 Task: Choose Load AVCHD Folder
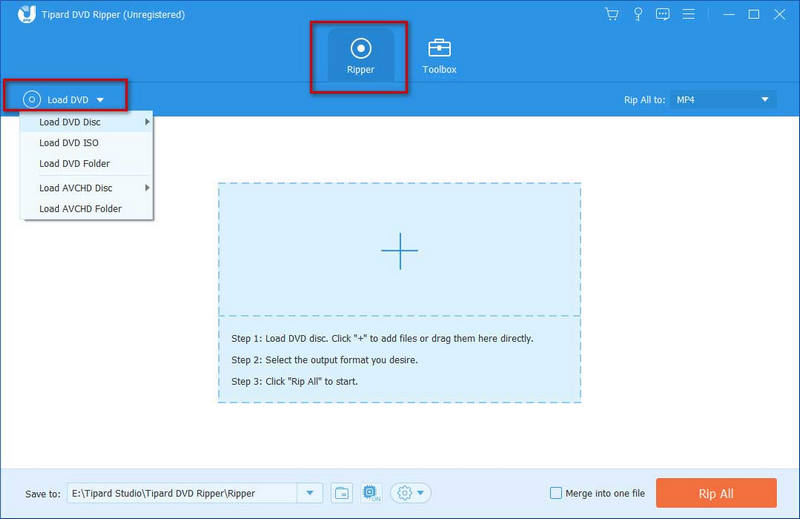86,209
